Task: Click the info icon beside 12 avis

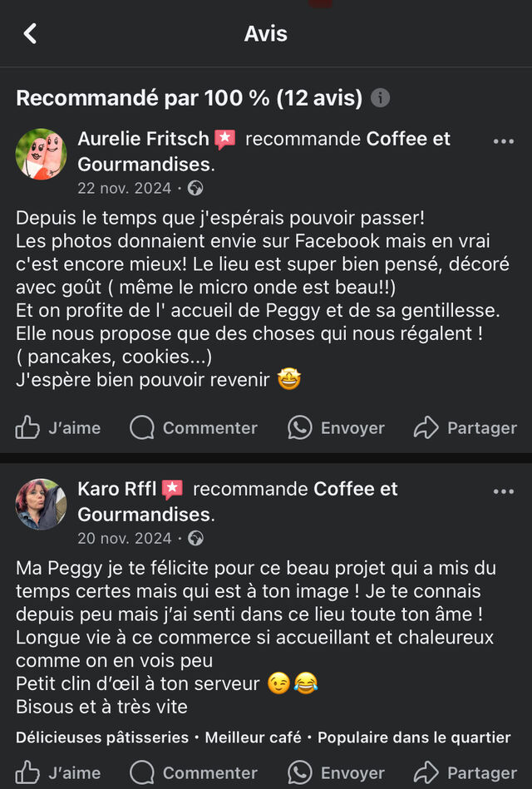Action: (x=380, y=98)
